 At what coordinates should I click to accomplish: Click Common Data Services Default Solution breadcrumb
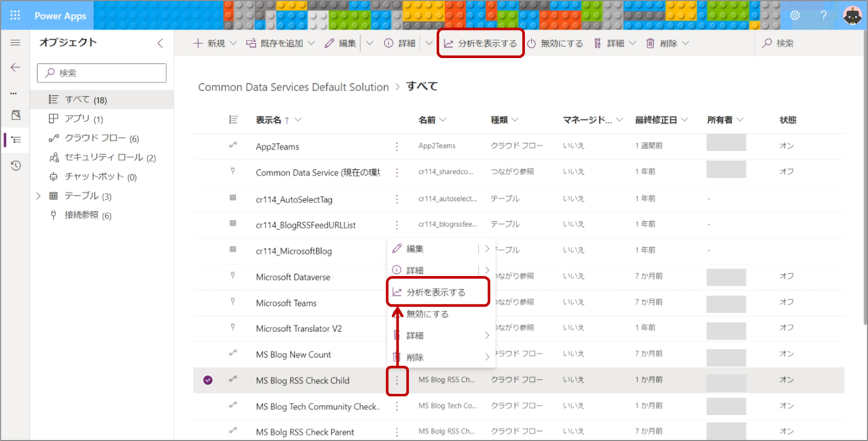point(294,87)
